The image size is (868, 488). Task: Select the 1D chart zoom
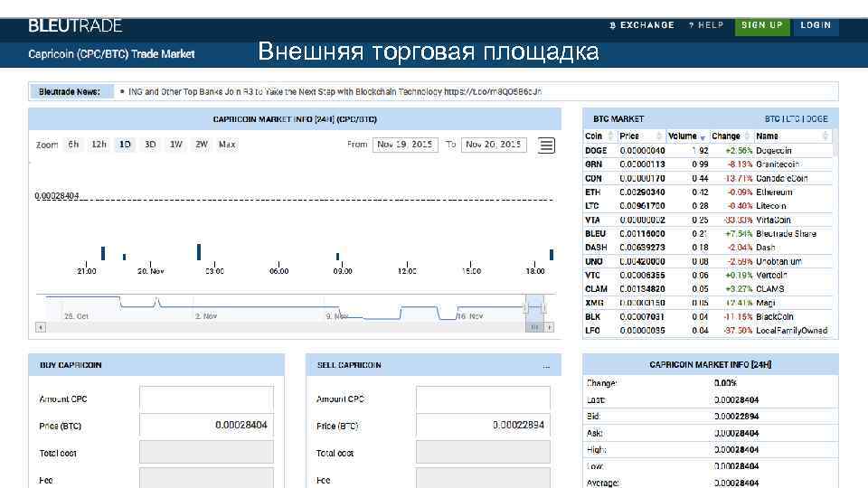(125, 145)
